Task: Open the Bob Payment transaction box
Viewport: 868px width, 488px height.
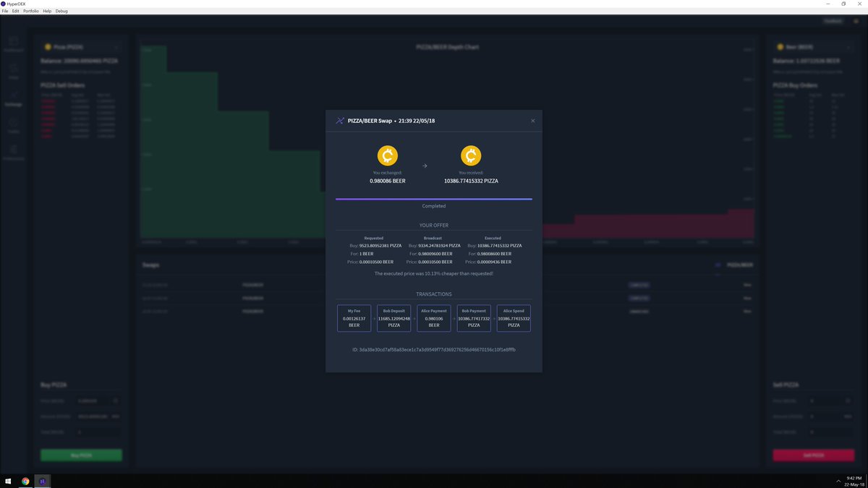Action: (x=474, y=318)
